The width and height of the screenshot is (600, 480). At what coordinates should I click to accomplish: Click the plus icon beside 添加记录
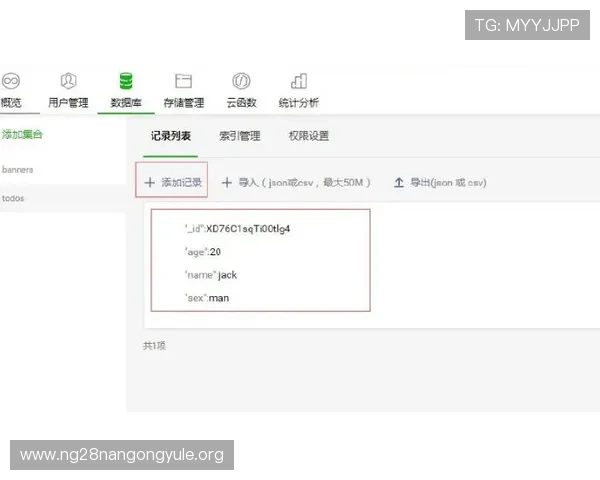coord(150,182)
